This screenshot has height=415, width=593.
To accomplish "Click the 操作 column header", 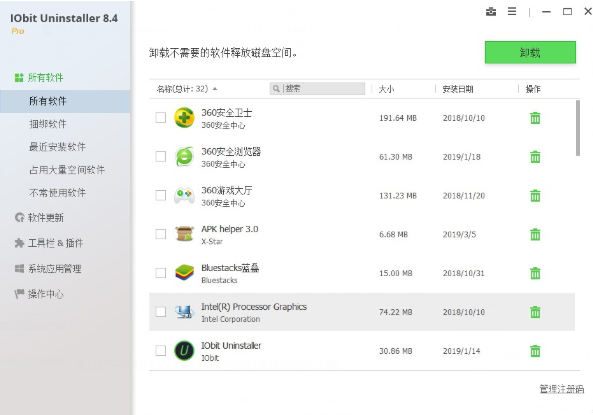I will pos(533,89).
